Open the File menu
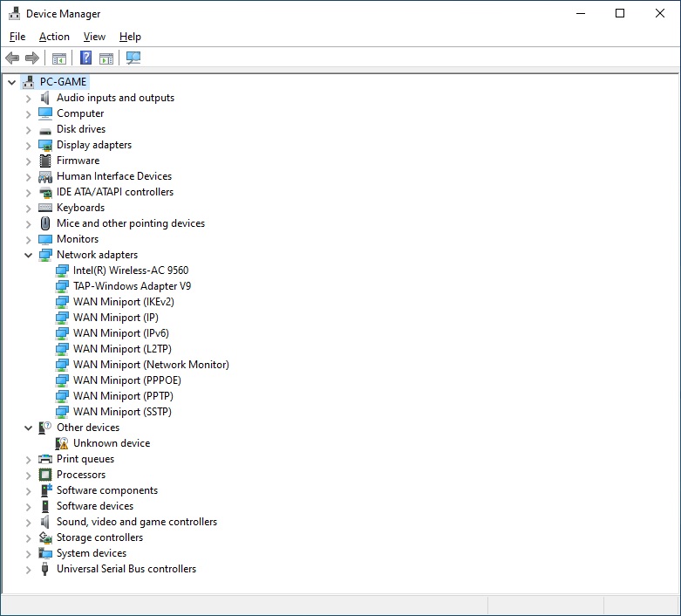 pyautogui.click(x=17, y=37)
